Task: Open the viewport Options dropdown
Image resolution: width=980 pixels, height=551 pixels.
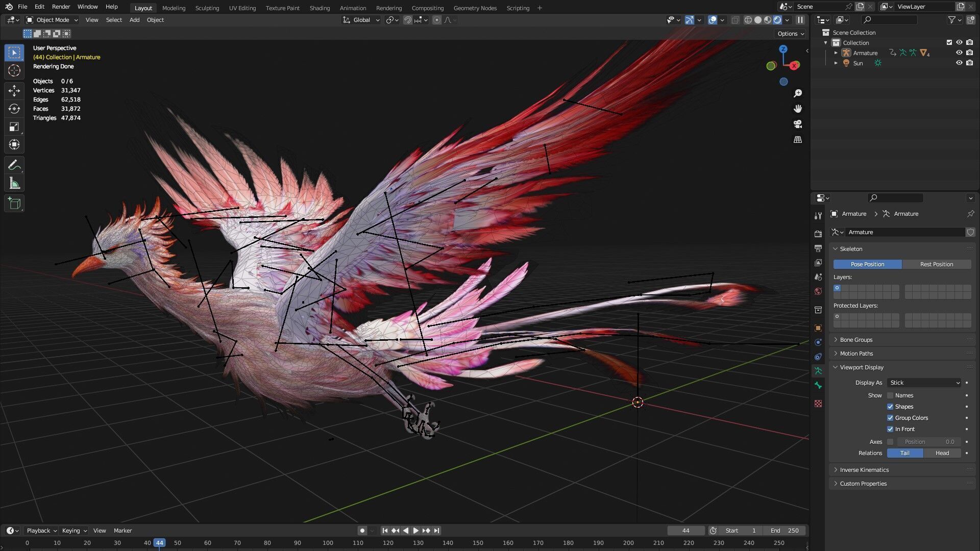Action: tap(791, 34)
